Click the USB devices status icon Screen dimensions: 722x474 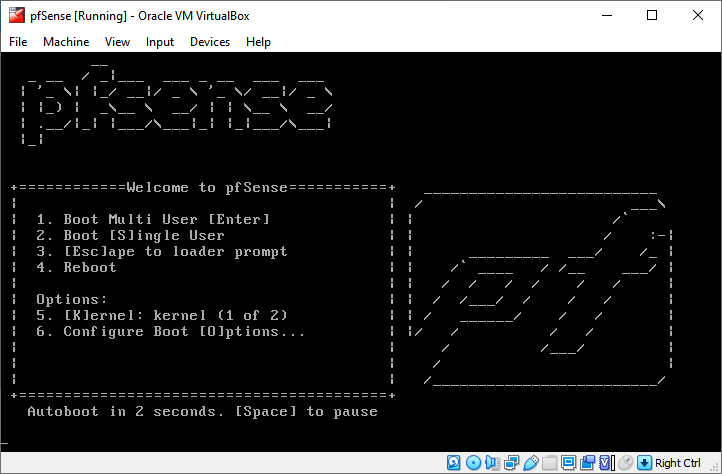point(531,462)
